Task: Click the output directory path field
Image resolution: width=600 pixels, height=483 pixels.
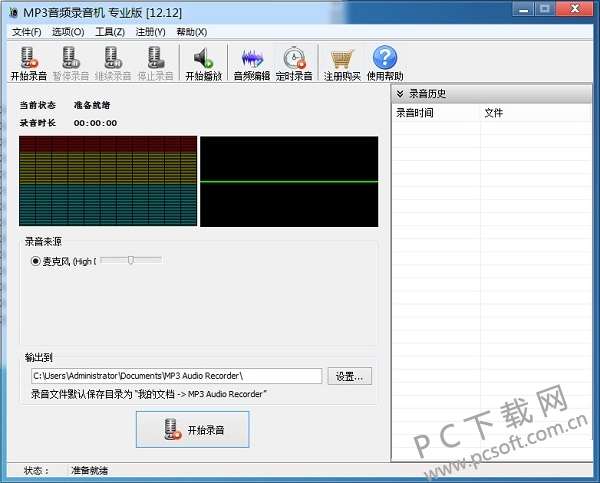Action: (176, 376)
